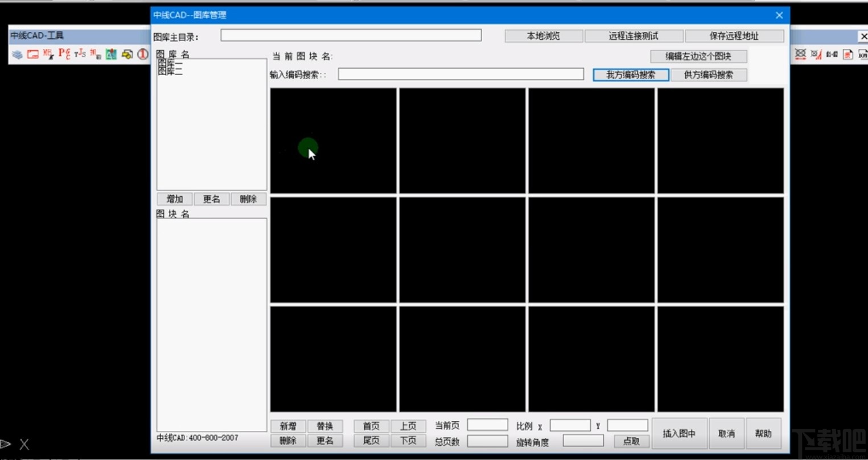Click the yellow document copy icon on toolbar
This screenshot has height=460, width=868.
[127, 54]
